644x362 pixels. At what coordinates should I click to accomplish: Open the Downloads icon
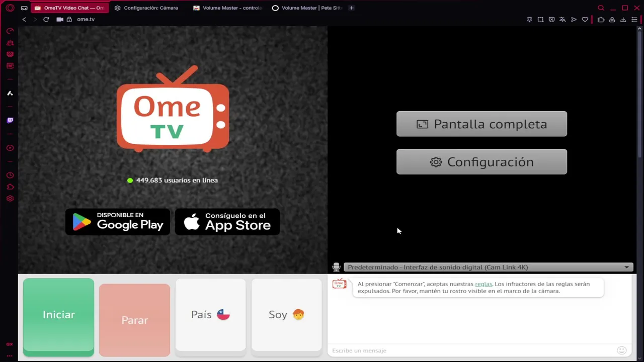[x=623, y=20]
